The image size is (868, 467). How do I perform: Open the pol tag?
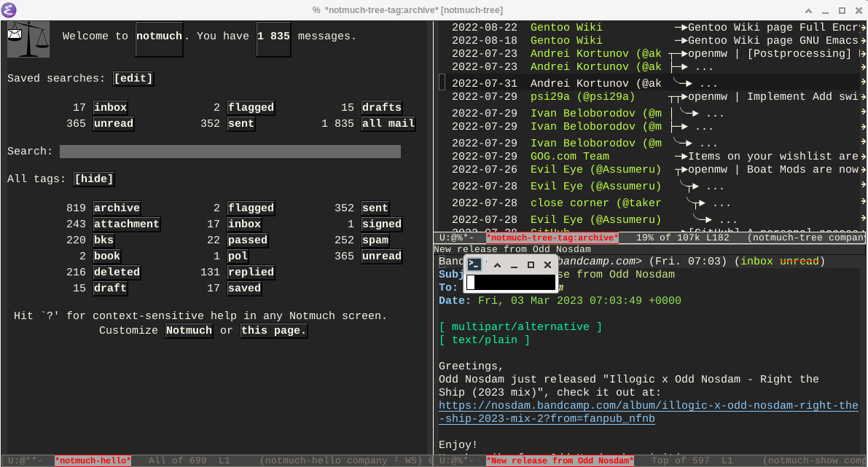(238, 256)
